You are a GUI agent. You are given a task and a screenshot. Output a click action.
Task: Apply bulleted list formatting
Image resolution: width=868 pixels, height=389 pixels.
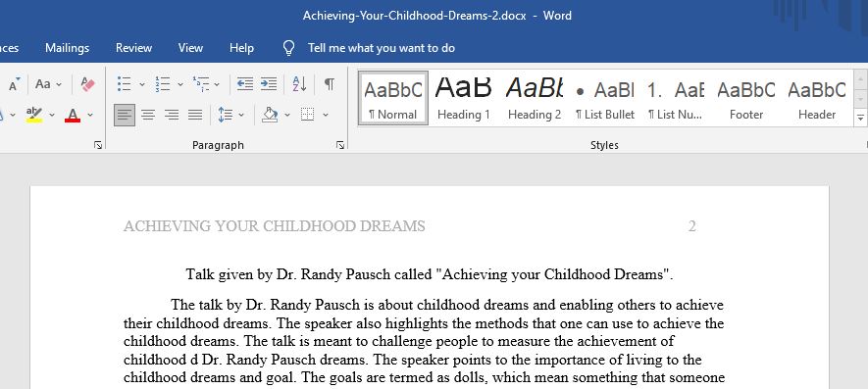click(x=125, y=84)
